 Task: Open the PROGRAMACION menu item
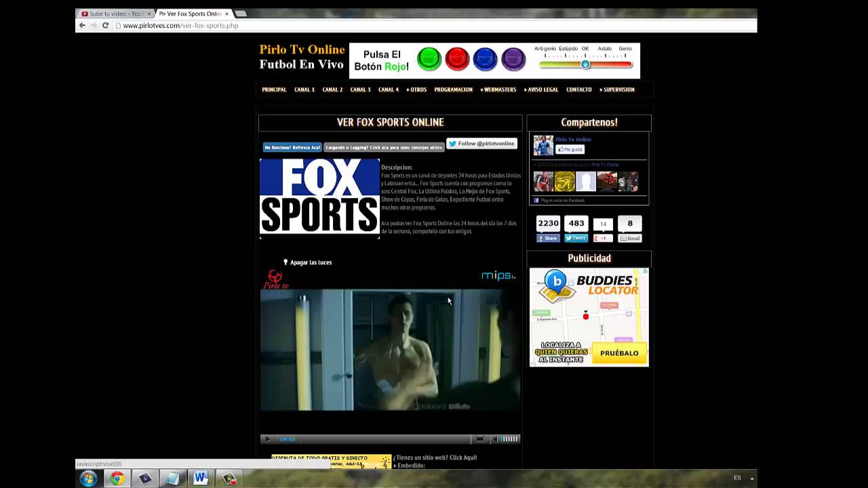[x=453, y=89]
